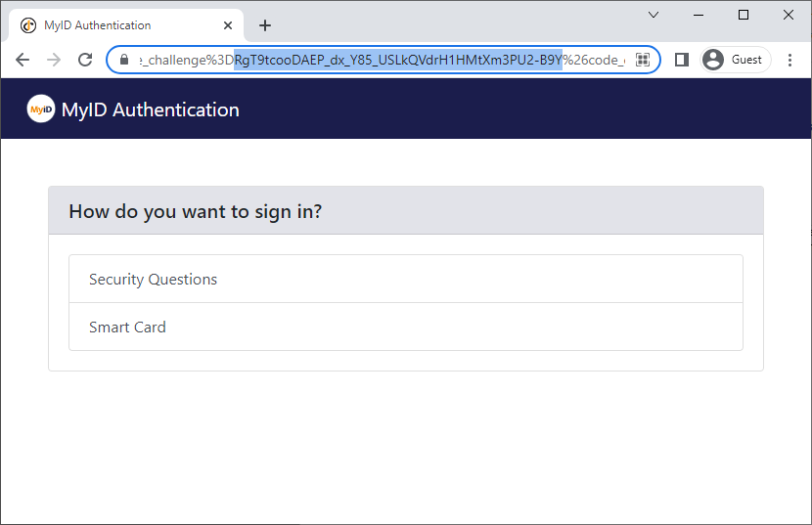
Task: Click the MyID logo in the header
Action: point(41,109)
